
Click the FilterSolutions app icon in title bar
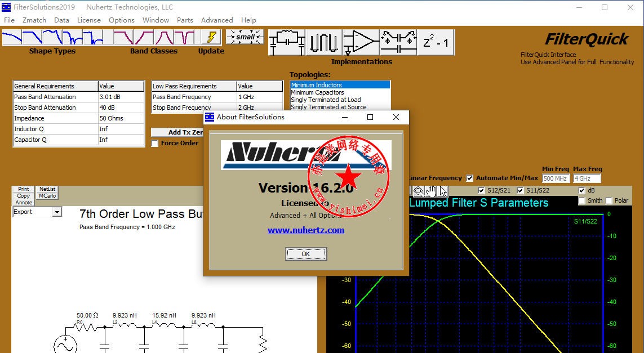6,7
